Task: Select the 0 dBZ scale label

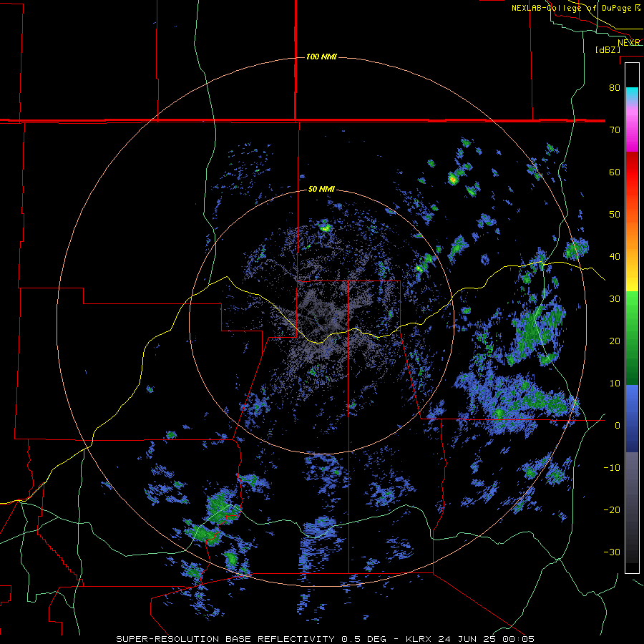Action: point(618,426)
